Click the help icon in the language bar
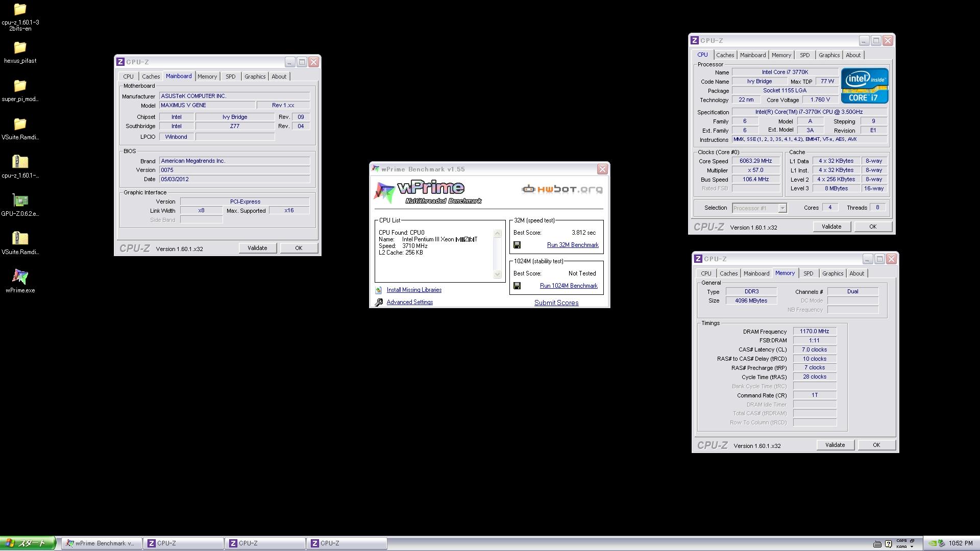Viewport: 980px width, 551px height. point(888,544)
